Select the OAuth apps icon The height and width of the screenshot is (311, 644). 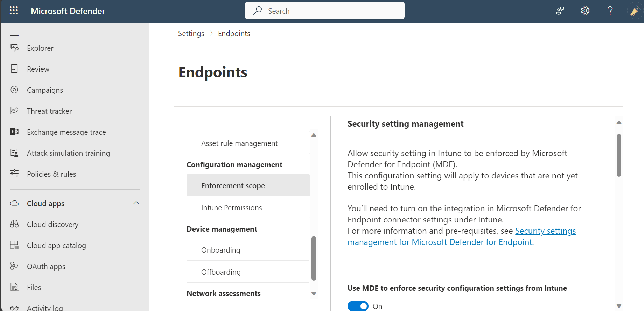(x=14, y=266)
